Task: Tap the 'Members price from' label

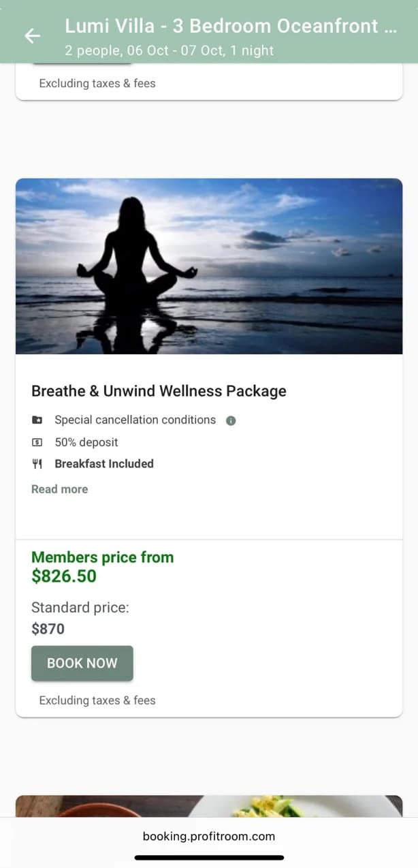Action: pyautogui.click(x=102, y=557)
